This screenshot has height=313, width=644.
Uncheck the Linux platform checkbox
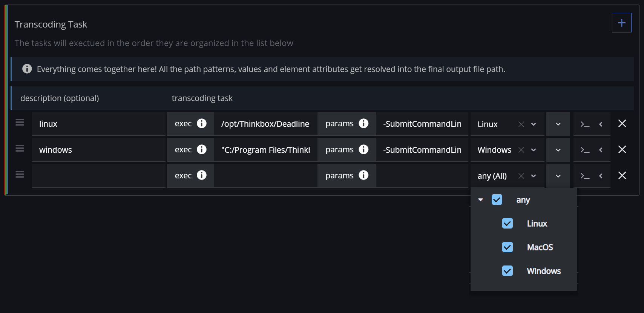tap(508, 224)
